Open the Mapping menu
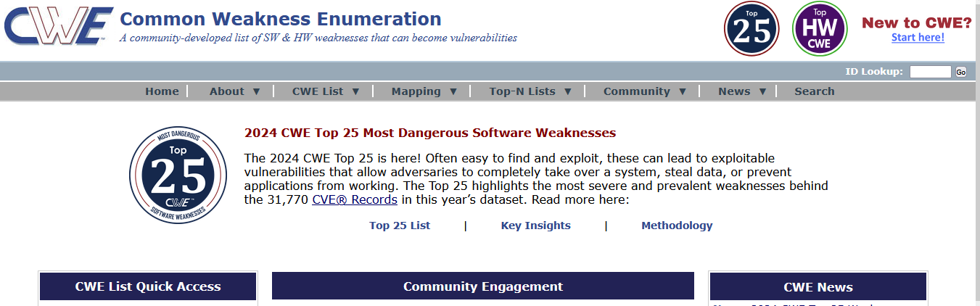The image size is (980, 306). [x=416, y=91]
